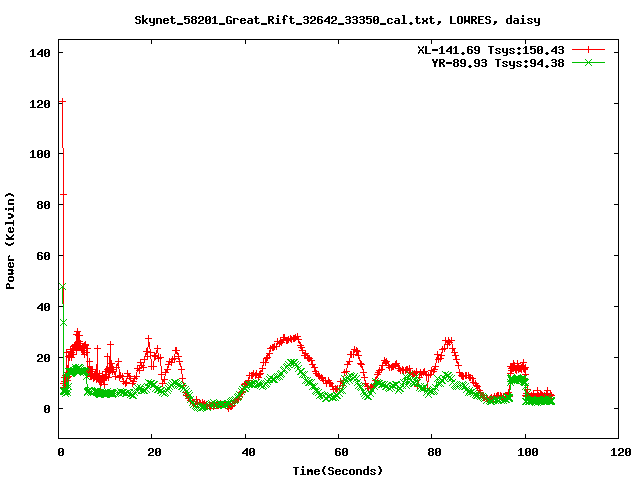This screenshot has width=640, height=480.
Task: Click the x-axis tick label 120
Action: point(620,452)
